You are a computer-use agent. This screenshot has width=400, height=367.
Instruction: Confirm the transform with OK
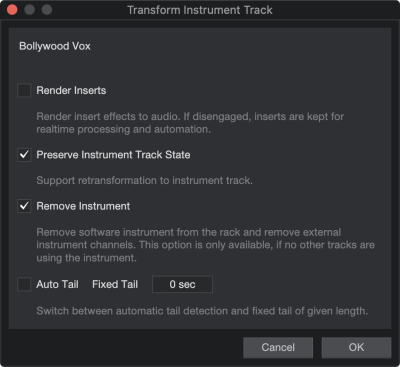click(x=356, y=347)
